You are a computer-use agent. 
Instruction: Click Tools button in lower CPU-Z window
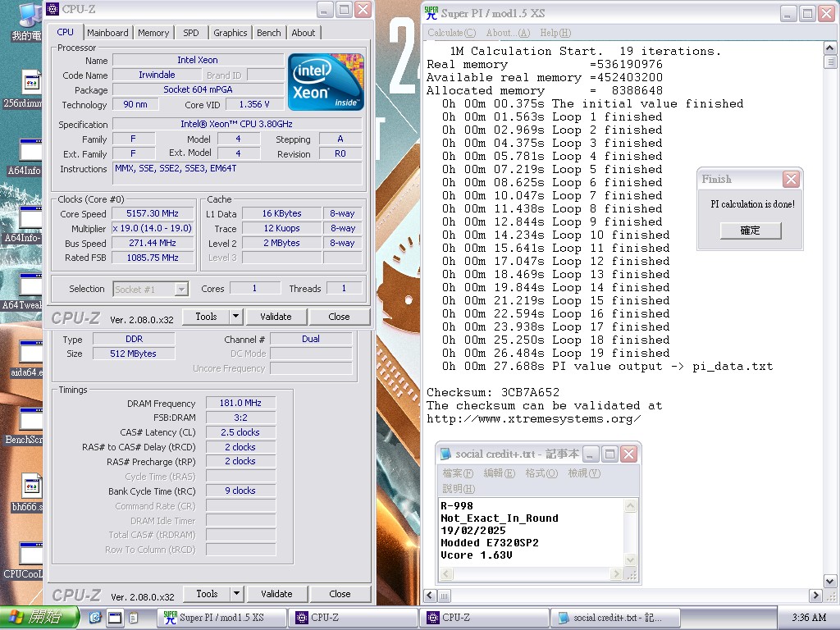[207, 594]
